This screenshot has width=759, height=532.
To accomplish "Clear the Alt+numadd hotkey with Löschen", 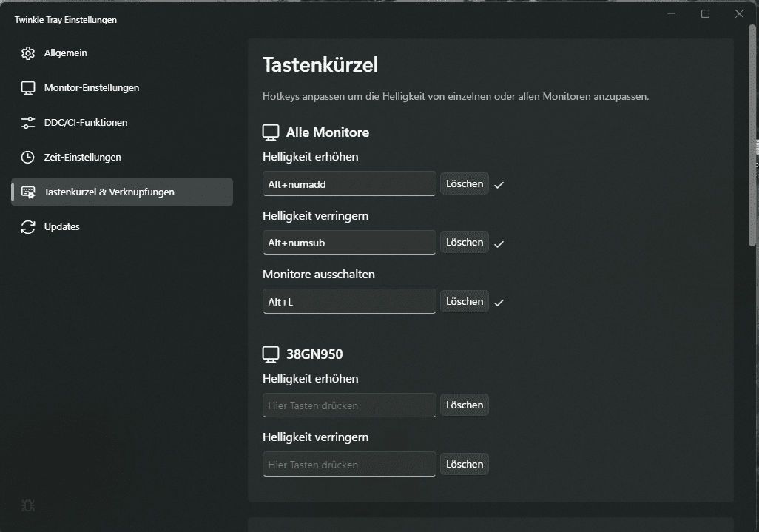I will (x=464, y=183).
